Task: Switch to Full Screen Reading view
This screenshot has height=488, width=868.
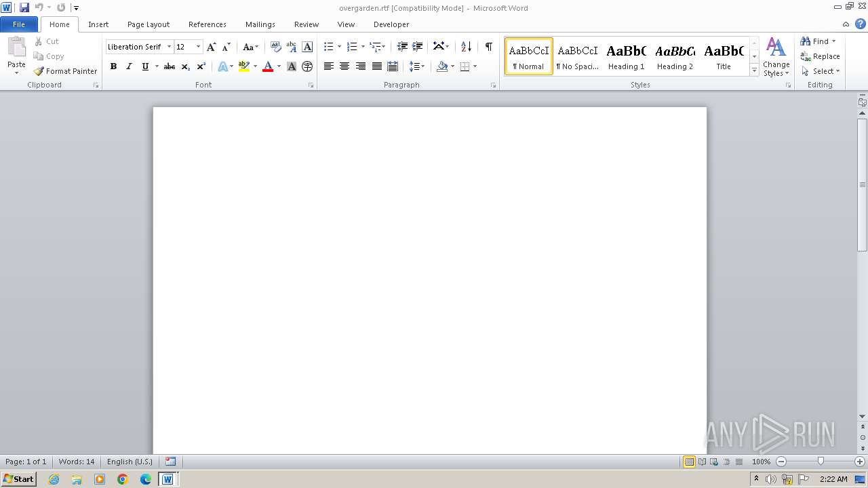Action: (702, 462)
